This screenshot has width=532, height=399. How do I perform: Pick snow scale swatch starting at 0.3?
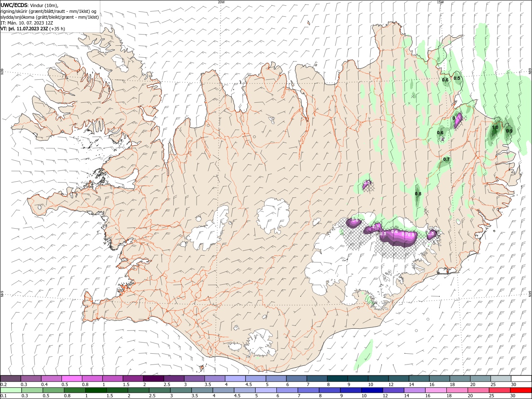(31, 379)
